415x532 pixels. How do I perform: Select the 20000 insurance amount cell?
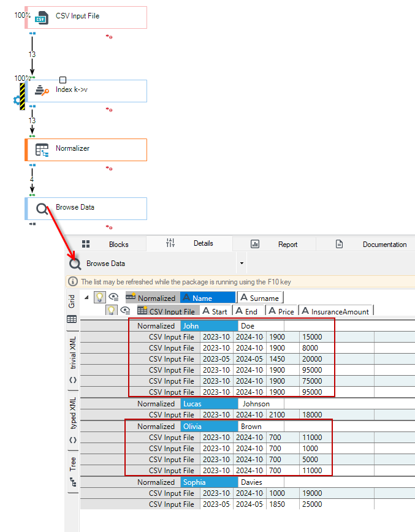tap(337, 359)
